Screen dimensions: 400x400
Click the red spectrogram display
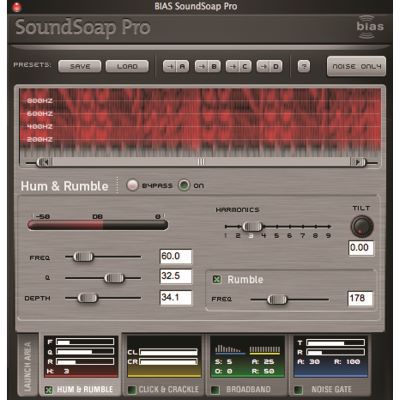(x=200, y=122)
